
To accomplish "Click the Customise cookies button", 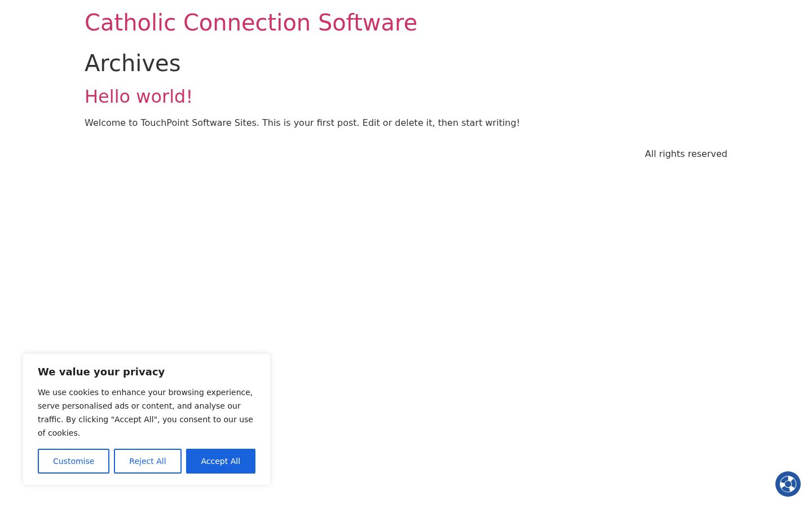I will tap(73, 461).
